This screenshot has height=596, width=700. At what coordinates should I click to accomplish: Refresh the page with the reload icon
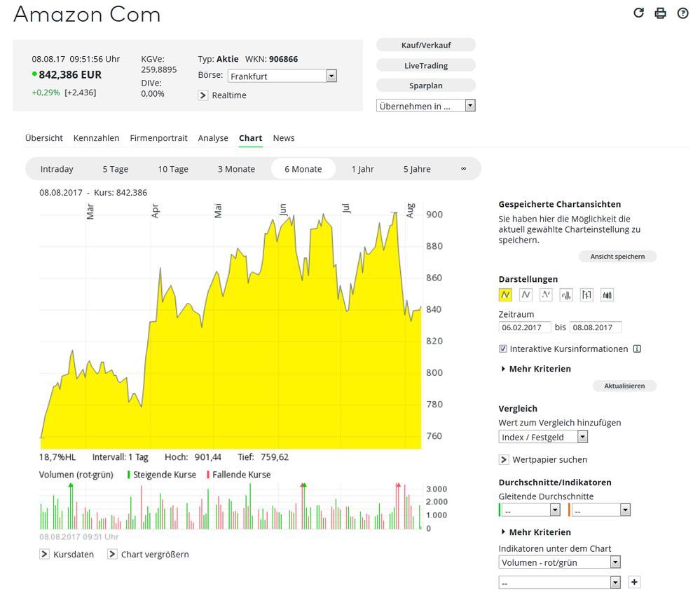click(x=638, y=13)
